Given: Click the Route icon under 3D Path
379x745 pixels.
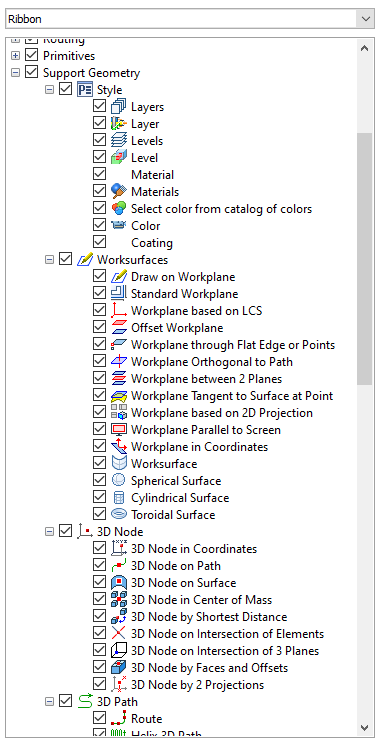Looking at the screenshot, I should point(118,719).
